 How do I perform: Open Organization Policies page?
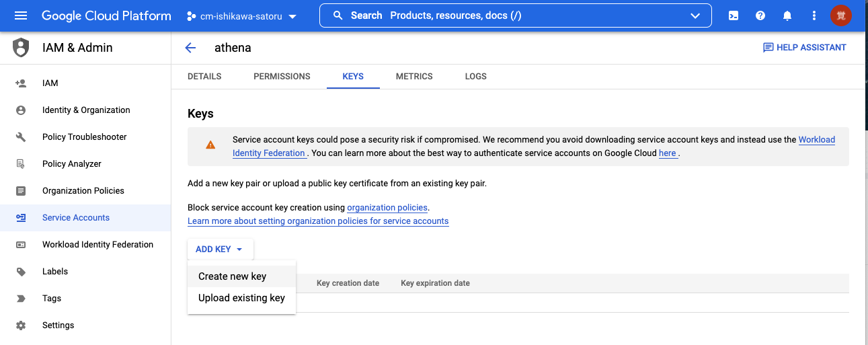[x=83, y=191]
